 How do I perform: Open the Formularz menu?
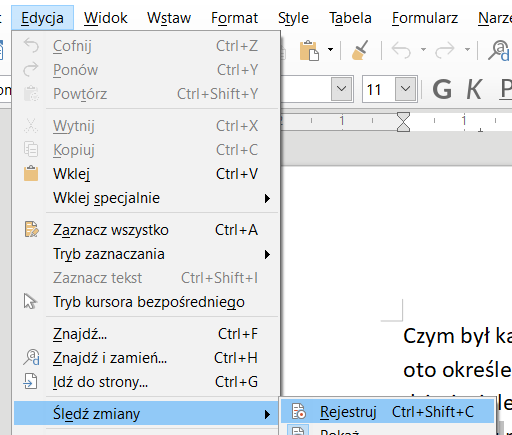coord(425,18)
